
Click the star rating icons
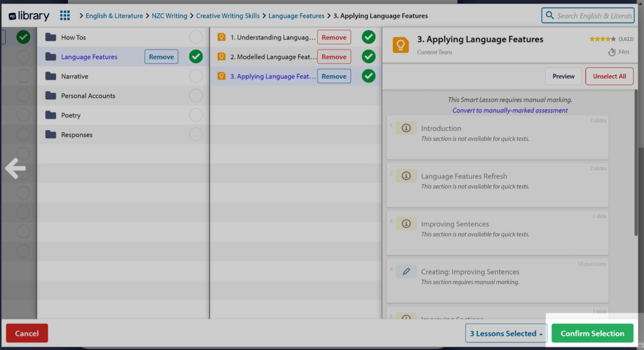(602, 39)
